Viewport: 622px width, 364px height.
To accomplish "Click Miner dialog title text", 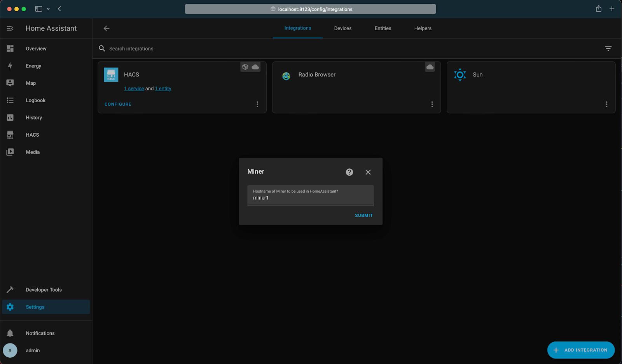I will pyautogui.click(x=256, y=172).
